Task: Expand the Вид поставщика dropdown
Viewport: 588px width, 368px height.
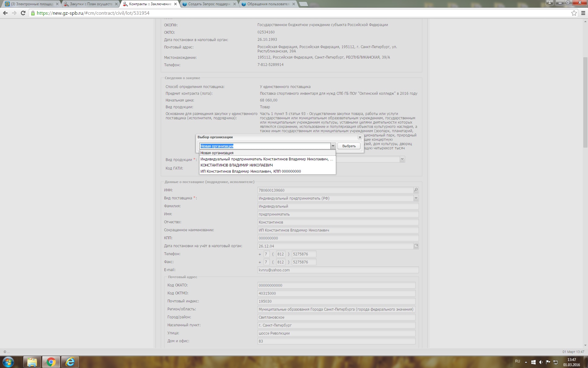Action: pyautogui.click(x=416, y=198)
